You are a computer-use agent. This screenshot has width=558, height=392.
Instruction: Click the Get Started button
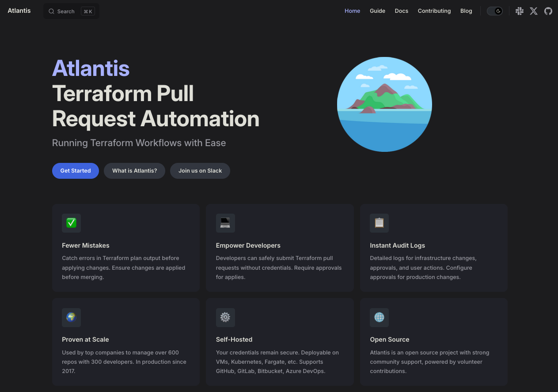coord(75,171)
